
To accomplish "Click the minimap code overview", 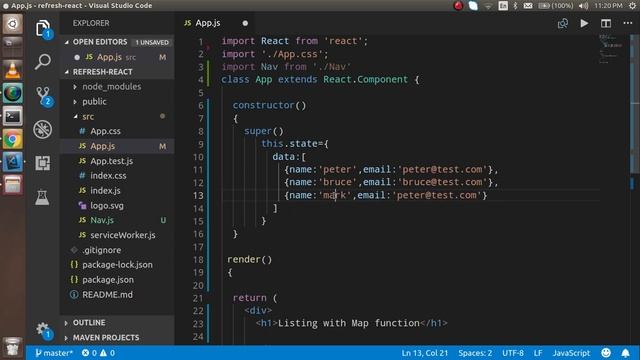I will point(611,49).
